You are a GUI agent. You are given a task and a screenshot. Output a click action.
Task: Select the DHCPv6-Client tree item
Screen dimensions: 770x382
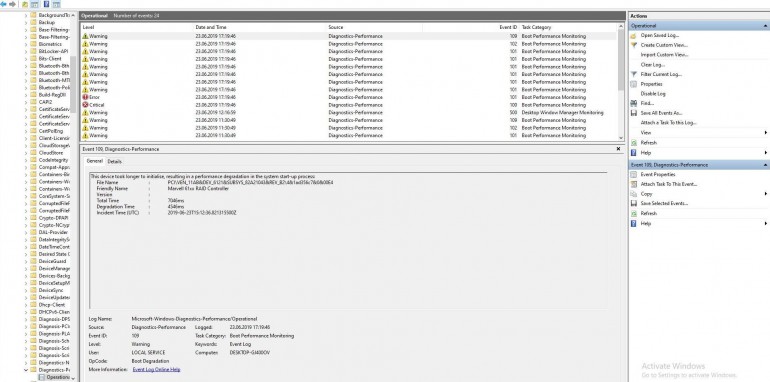click(54, 312)
